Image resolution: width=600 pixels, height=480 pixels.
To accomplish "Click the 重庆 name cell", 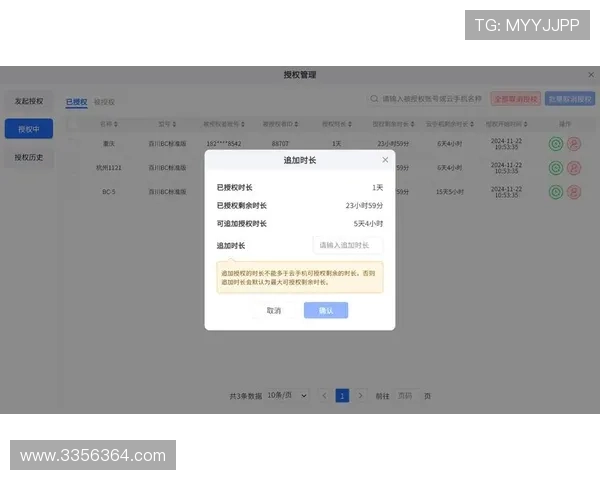I will [109, 144].
